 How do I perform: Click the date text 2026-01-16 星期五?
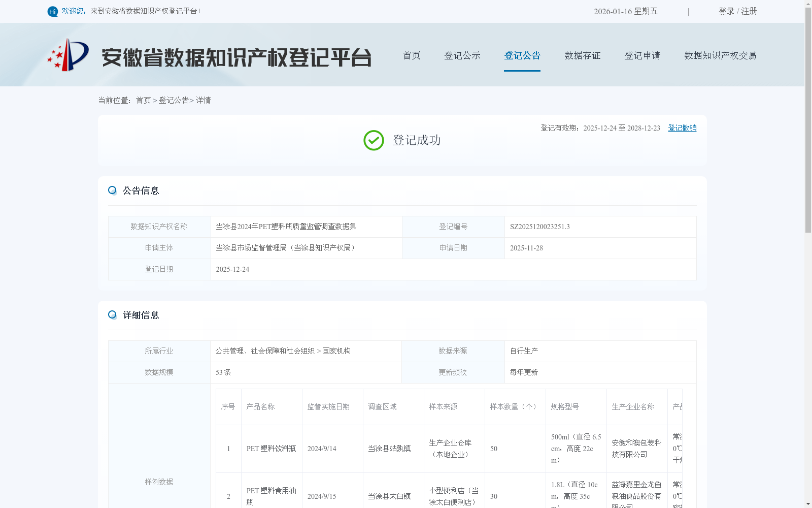point(626,11)
